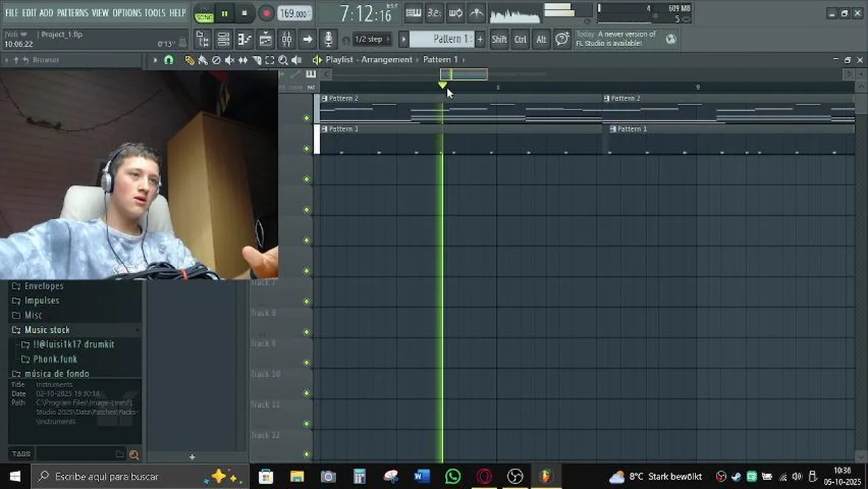The height and width of the screenshot is (489, 868).
Task: Open the TOOLS menu
Action: point(154,13)
